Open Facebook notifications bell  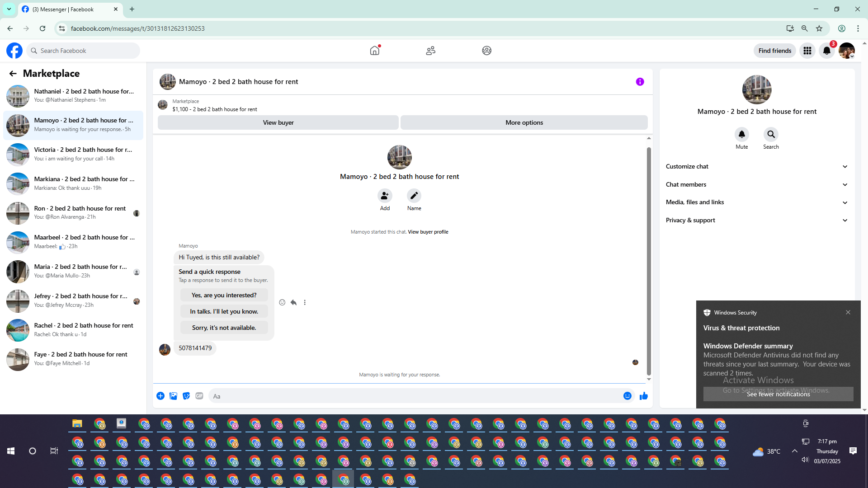tap(826, 51)
